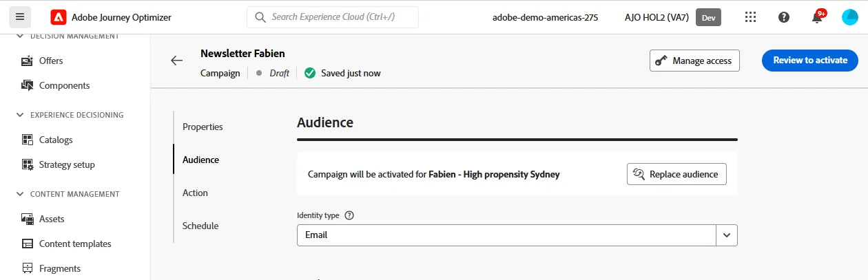868x280 pixels.
Task: Toggle the hamburger navigation menu
Action: click(x=19, y=17)
